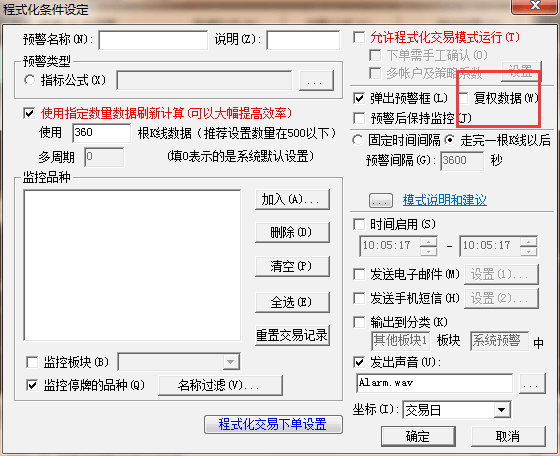Close the 程式化条件设定 dialog
Screen dimensions: 560x456
535,6
